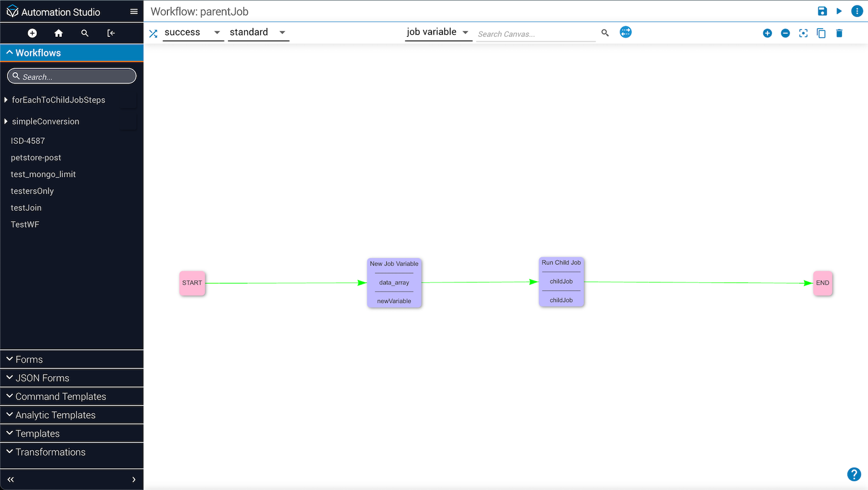Open the three-dot more options menu

[857, 11]
